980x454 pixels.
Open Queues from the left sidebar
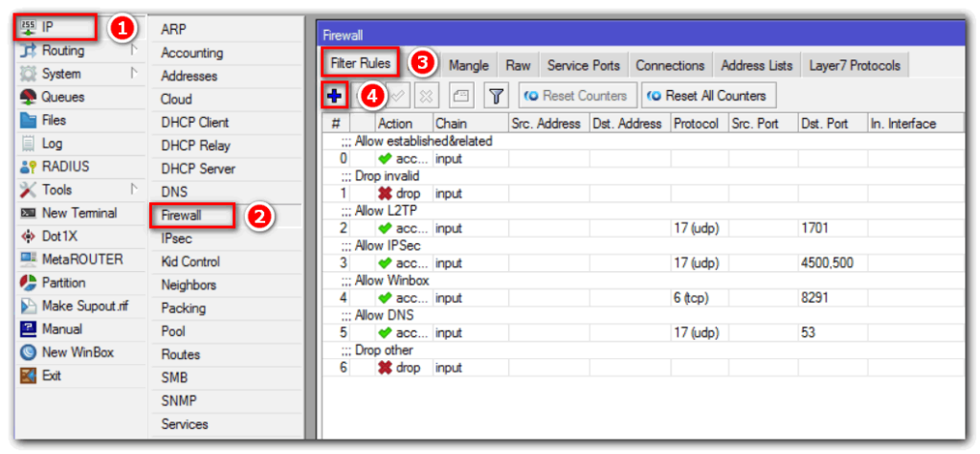pyautogui.click(x=62, y=97)
